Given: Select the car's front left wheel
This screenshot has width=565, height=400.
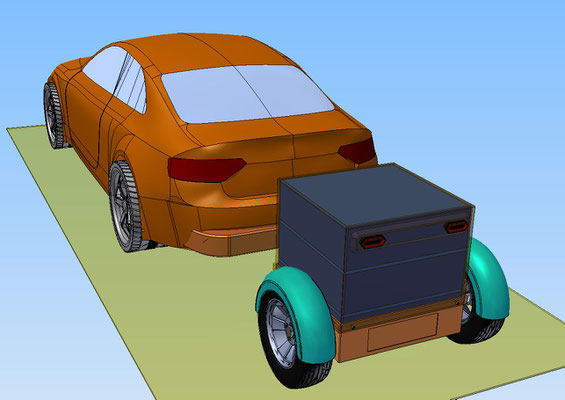Looking at the screenshot, I should (x=54, y=116).
